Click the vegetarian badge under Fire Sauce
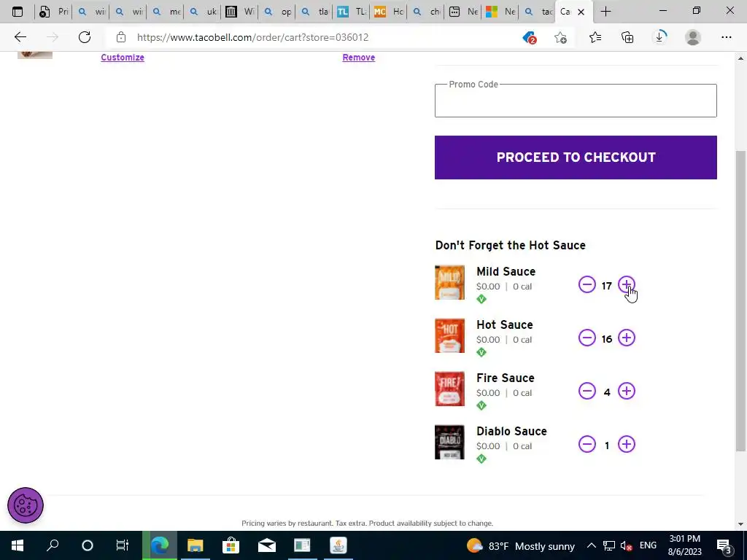This screenshot has height=560, width=747. pos(481,405)
